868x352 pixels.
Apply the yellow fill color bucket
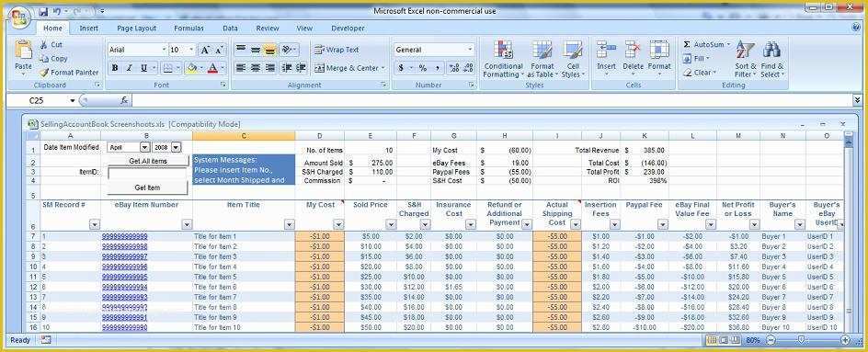tap(191, 68)
